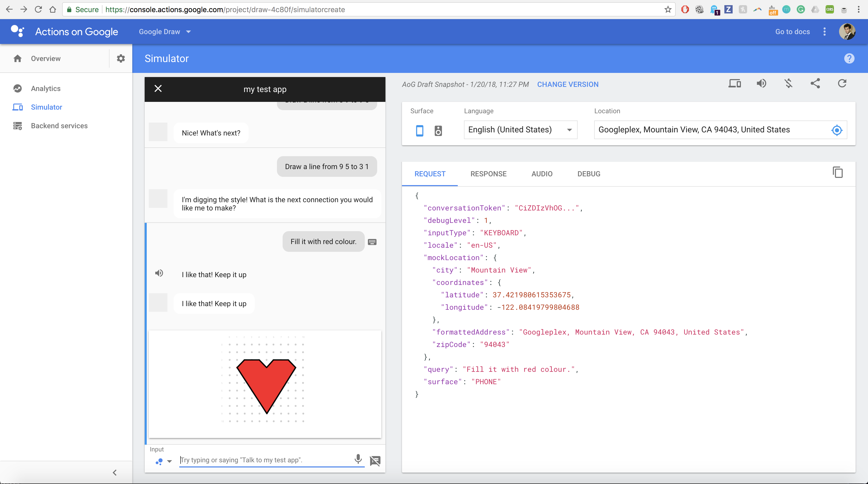Open the Language dropdown English (United States)
This screenshot has width=868, height=484.
click(x=520, y=130)
